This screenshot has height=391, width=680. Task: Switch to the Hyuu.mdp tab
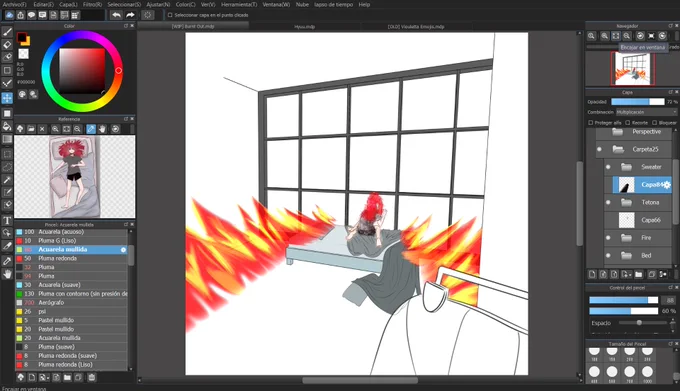pos(304,26)
